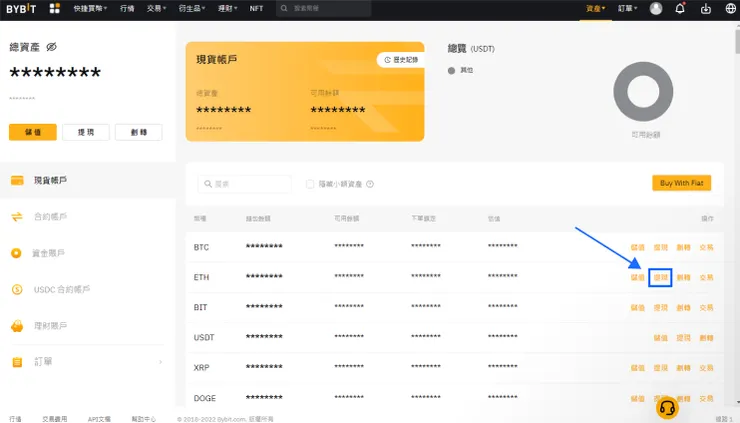This screenshot has width=740, height=423.
Task: Click 提現 in the ETH row
Action: [660, 278]
